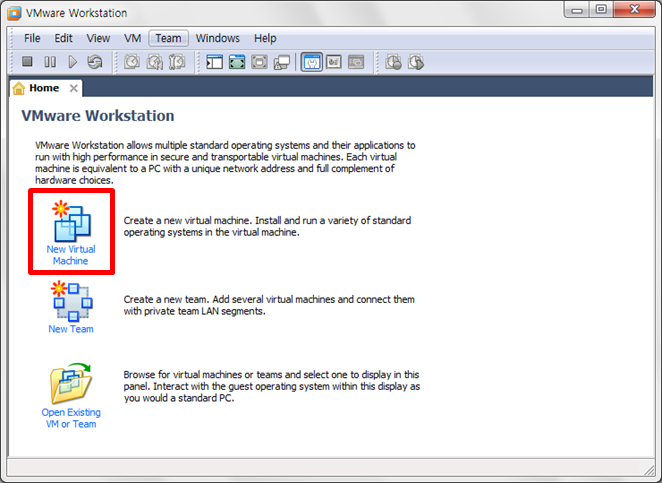The height and width of the screenshot is (483, 662).
Task: Click the Appliance view toolbar icon
Action: pos(334,62)
